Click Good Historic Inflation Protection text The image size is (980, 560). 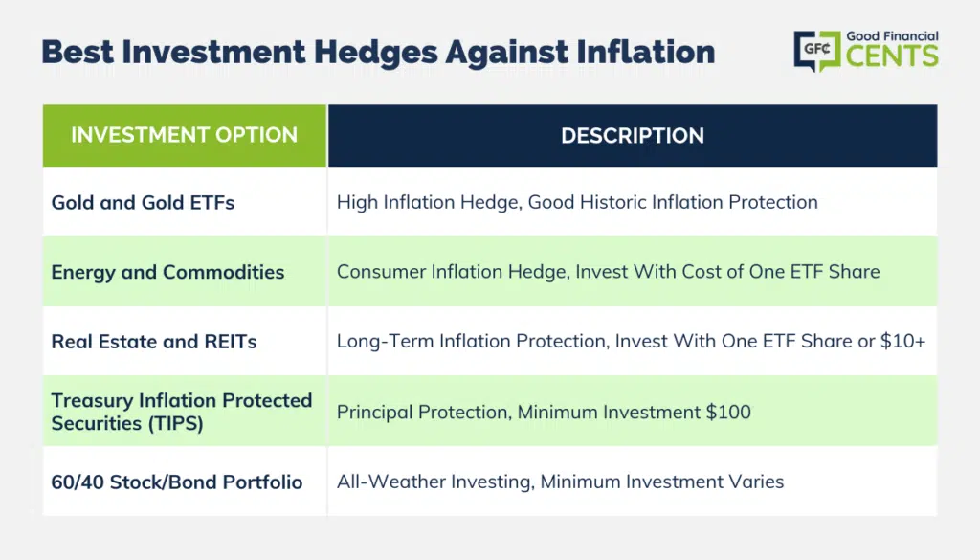(x=673, y=202)
